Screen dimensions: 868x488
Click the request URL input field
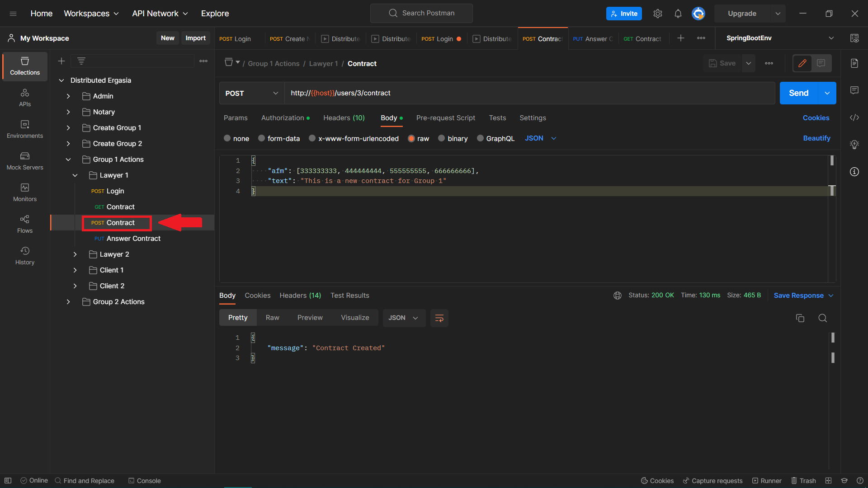click(529, 93)
